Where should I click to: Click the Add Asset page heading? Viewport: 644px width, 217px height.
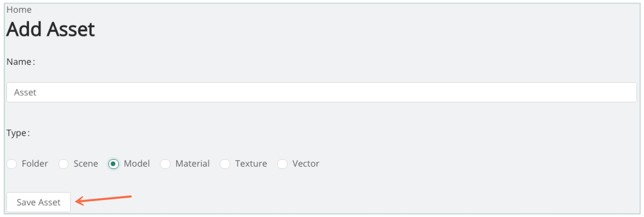pos(51,30)
